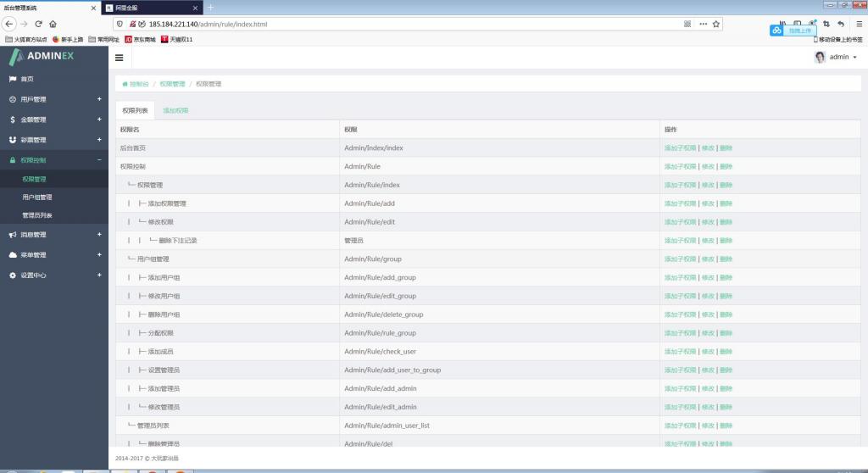Open the admin user dropdown
The width and height of the screenshot is (868, 473).
837,58
